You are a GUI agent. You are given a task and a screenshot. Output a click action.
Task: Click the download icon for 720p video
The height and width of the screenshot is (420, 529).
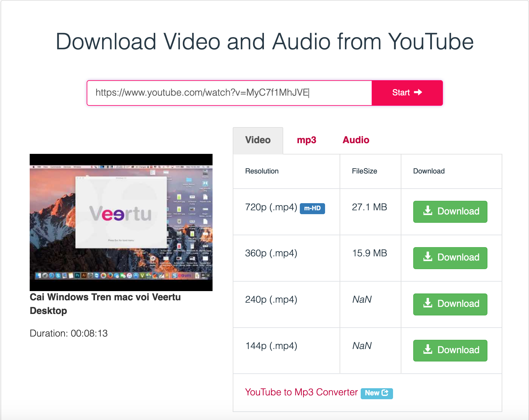tap(428, 211)
